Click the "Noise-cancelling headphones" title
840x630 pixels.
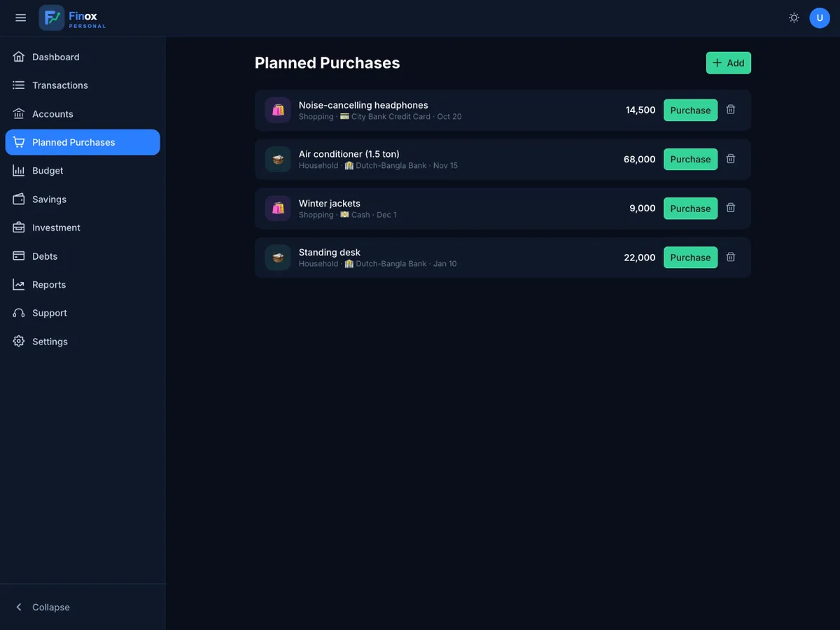point(363,105)
